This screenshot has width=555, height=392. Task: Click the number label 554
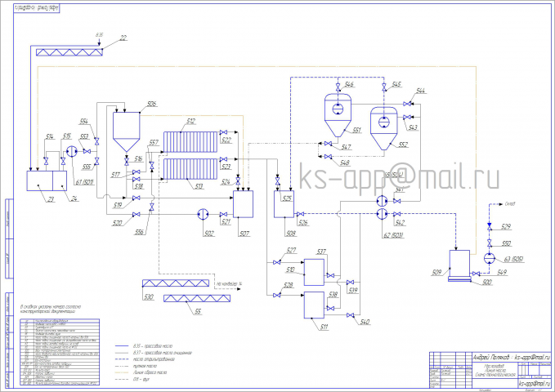point(83,122)
